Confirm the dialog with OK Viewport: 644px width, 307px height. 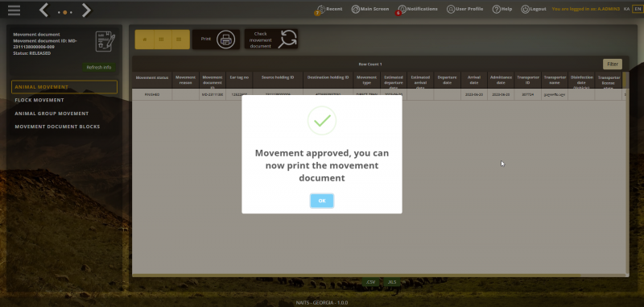point(322,201)
